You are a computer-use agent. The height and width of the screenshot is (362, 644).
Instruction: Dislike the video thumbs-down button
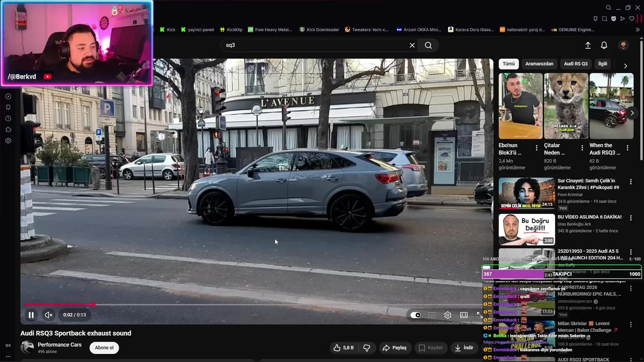click(367, 347)
